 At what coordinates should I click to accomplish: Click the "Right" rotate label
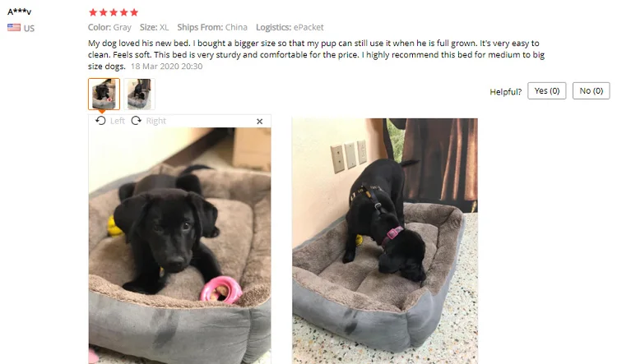(x=155, y=121)
